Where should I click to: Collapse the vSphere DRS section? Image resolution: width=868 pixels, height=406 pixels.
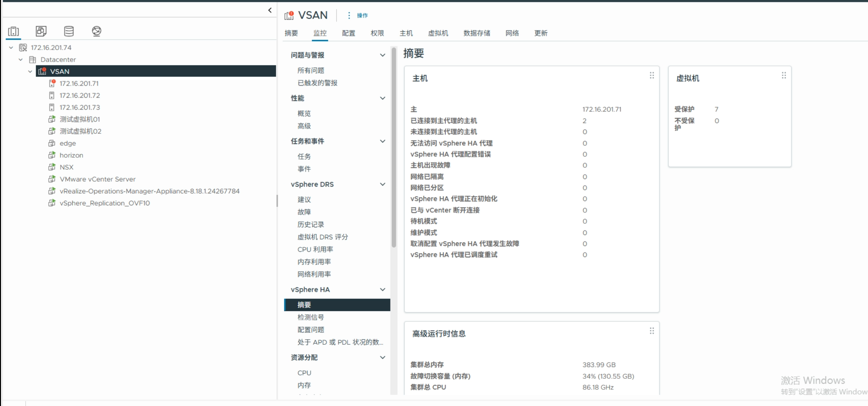point(383,184)
